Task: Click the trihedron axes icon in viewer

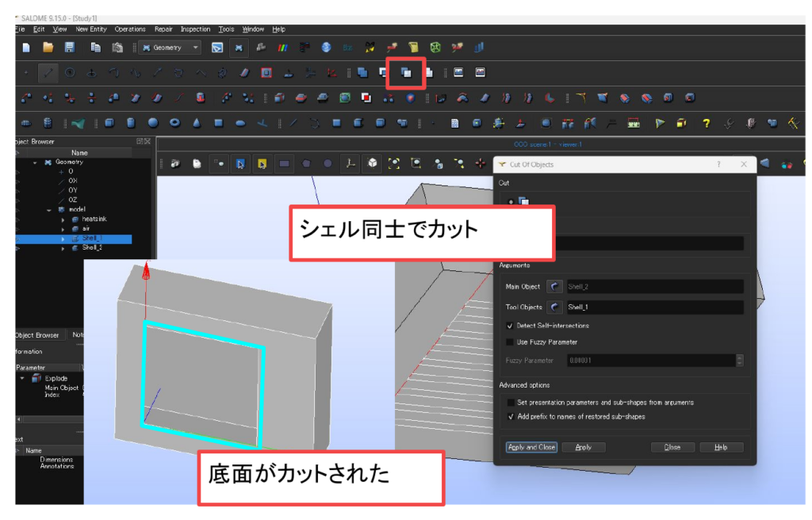Action: coord(350,163)
